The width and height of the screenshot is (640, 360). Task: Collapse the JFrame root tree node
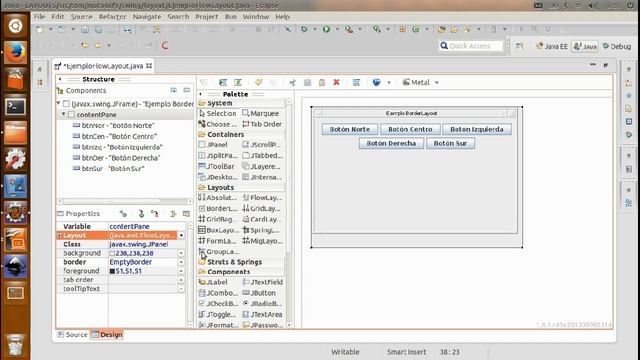point(59,104)
